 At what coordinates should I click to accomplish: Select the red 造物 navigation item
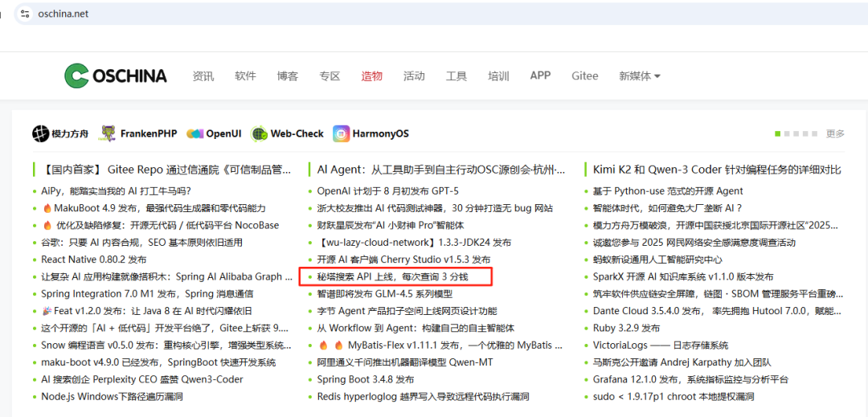[371, 76]
